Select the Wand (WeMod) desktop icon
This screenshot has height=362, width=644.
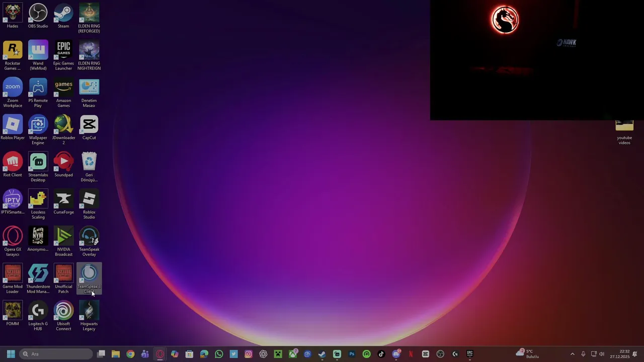coord(38,55)
